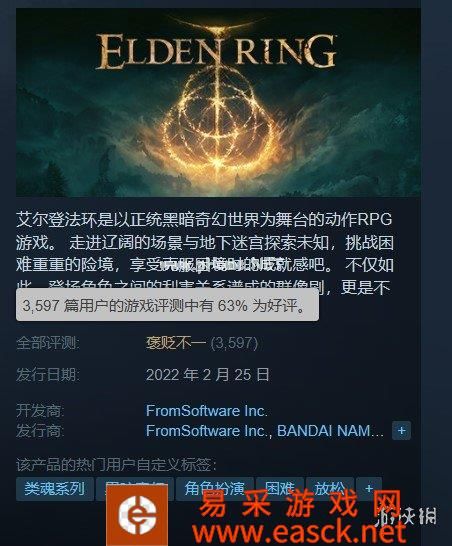The height and width of the screenshot is (546, 452).
Task: Select the 放松 tag
Action: pos(329,489)
